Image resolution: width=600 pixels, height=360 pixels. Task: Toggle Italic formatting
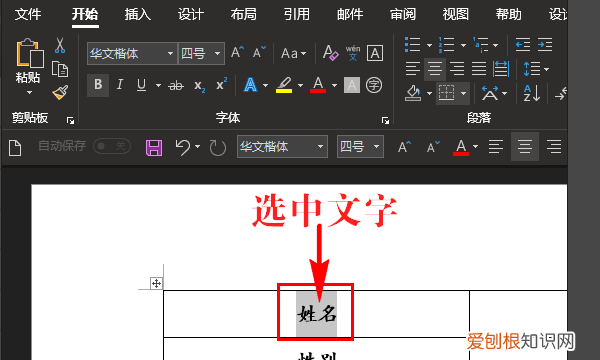[x=120, y=85]
